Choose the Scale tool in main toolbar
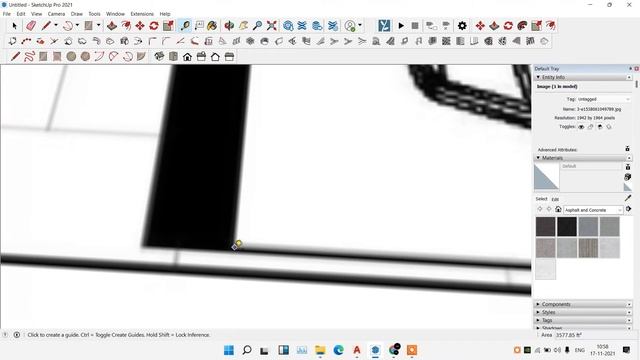 (168, 26)
